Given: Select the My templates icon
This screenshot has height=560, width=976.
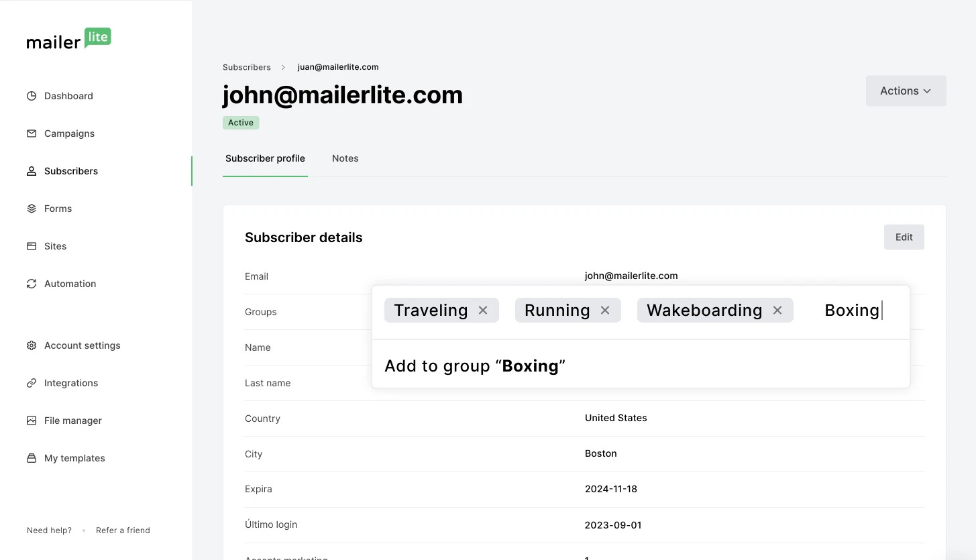Looking at the screenshot, I should click(32, 458).
